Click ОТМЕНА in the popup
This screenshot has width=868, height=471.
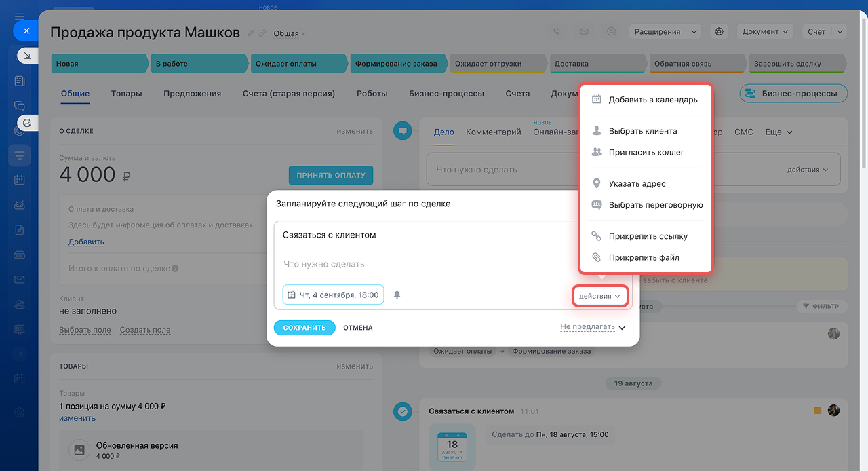358,328
